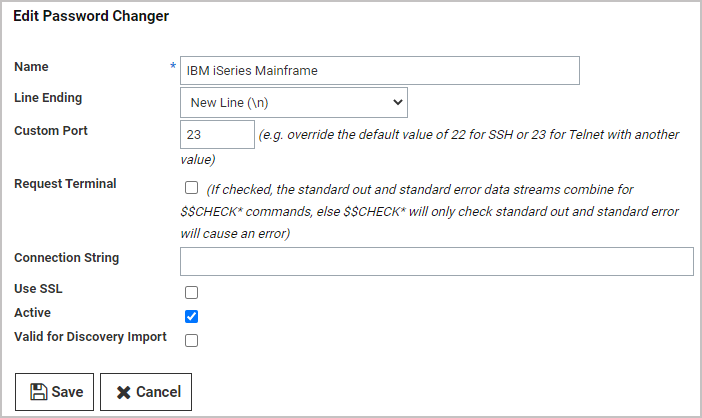
Task: Click the floppy disk icon on Save
Action: pyautogui.click(x=39, y=392)
